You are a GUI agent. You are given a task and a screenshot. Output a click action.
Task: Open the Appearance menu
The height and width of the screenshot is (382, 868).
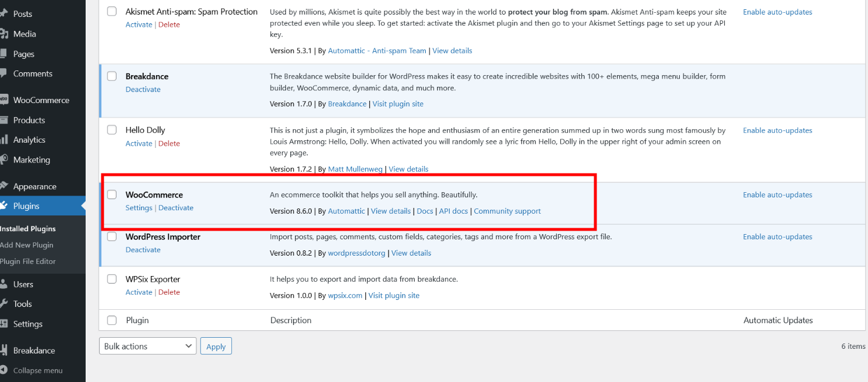pyautogui.click(x=35, y=186)
